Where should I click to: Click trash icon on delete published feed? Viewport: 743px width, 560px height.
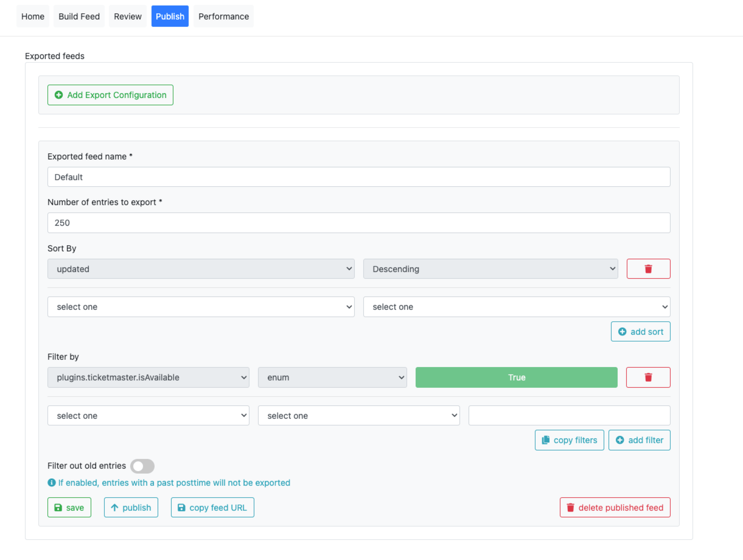tap(570, 507)
